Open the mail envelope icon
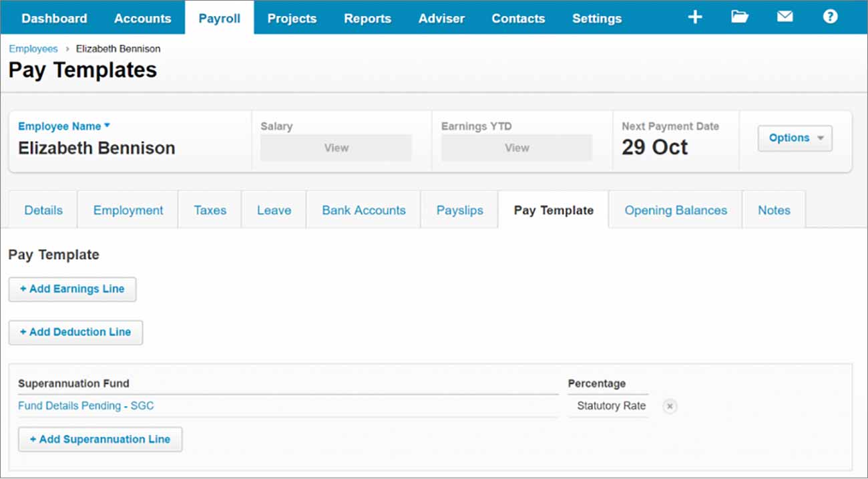This screenshot has height=479, width=868. click(x=785, y=17)
